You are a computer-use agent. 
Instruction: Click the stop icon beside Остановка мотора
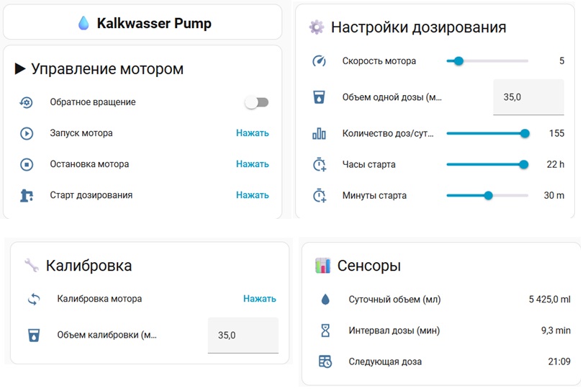coord(26,164)
